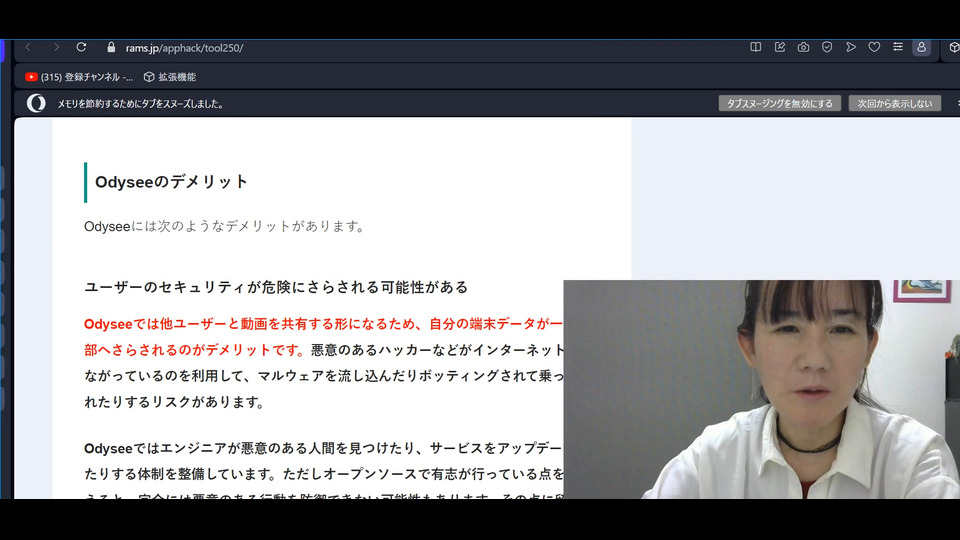
Task: Click text Odyseeには次のようなデメリットがあります。
Action: point(225,227)
